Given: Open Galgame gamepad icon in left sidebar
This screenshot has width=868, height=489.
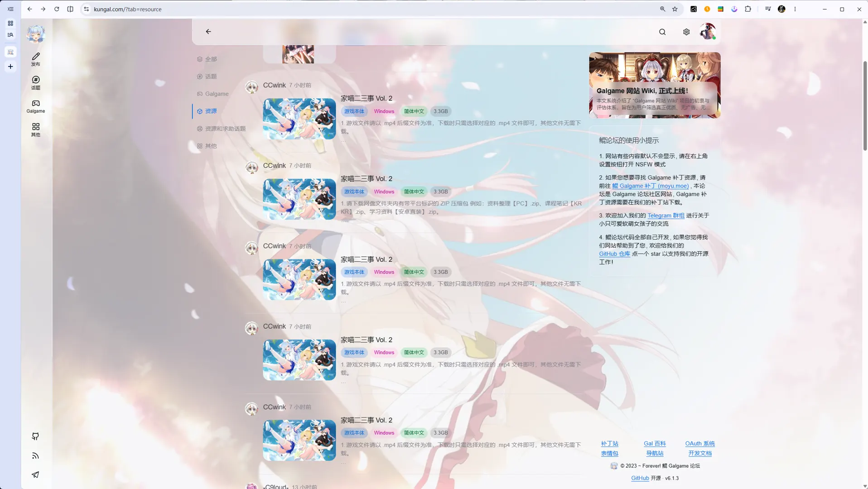Looking at the screenshot, I should point(36,106).
